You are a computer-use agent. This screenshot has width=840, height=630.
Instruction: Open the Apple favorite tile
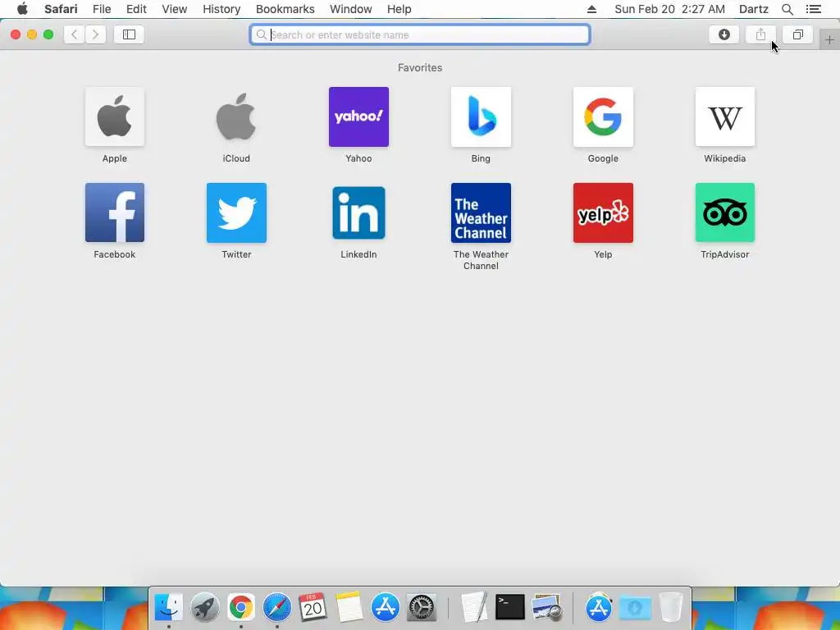115,116
